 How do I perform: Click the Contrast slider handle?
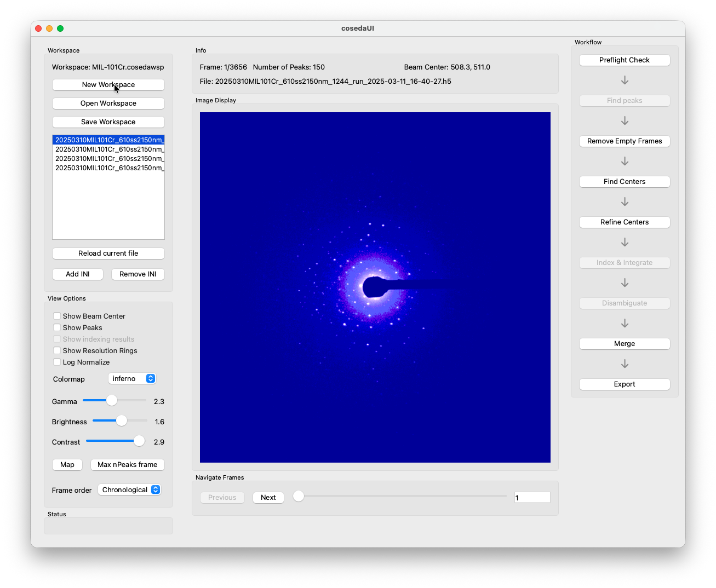tap(139, 441)
